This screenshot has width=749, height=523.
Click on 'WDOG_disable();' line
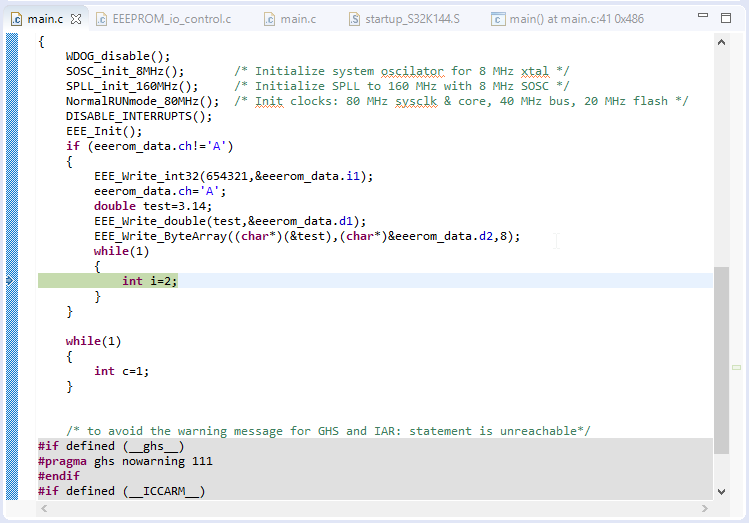click(118, 56)
